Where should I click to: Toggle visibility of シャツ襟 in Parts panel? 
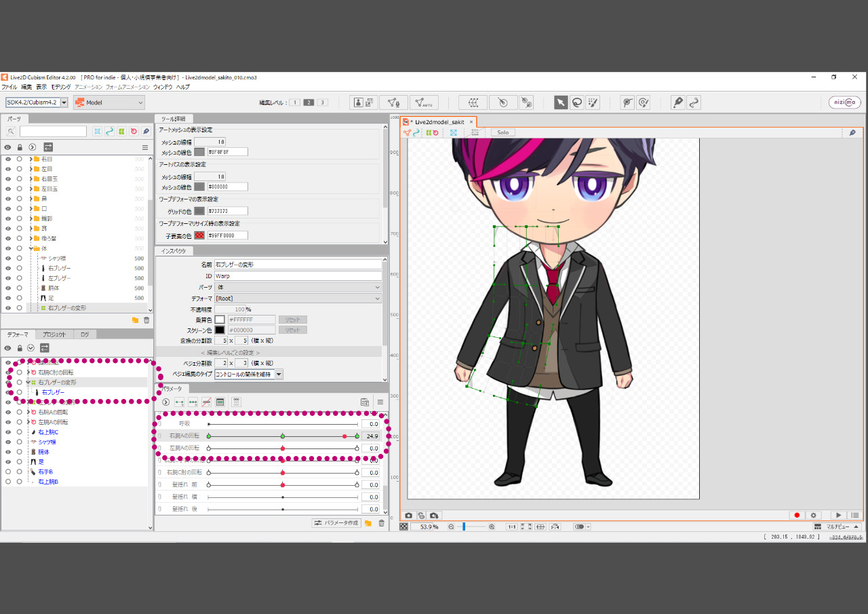(x=8, y=258)
